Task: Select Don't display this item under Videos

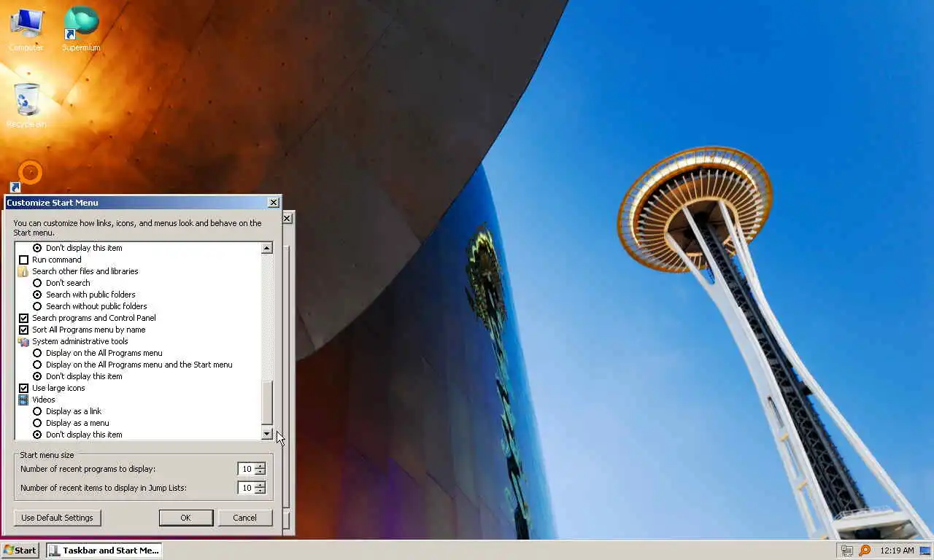Action: point(37,435)
